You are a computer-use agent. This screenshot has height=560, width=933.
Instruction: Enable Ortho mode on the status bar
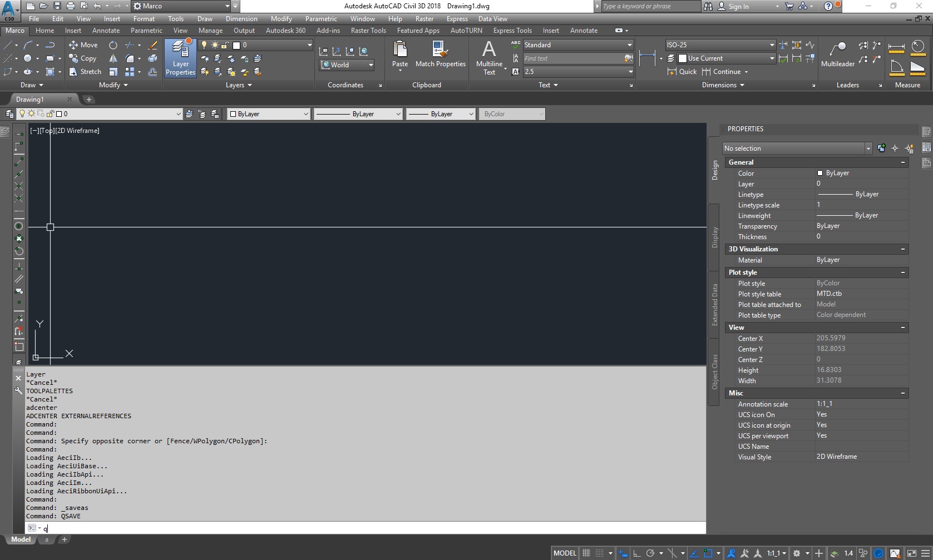click(637, 553)
